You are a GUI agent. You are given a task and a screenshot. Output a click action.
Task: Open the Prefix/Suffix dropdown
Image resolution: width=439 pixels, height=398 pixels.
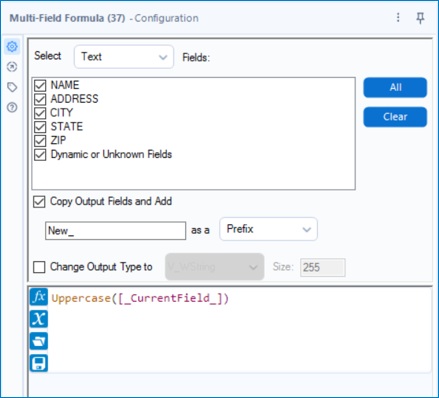coord(268,229)
